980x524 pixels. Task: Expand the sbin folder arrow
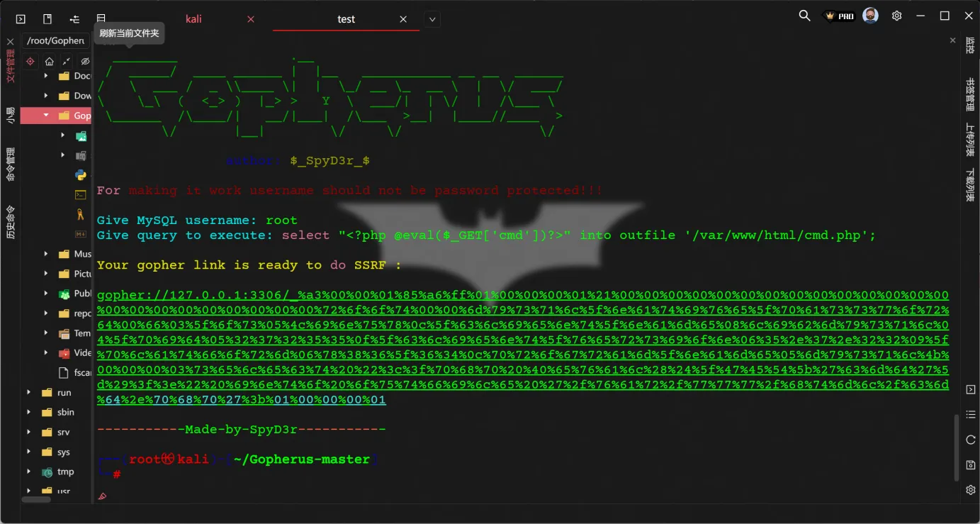coord(29,412)
